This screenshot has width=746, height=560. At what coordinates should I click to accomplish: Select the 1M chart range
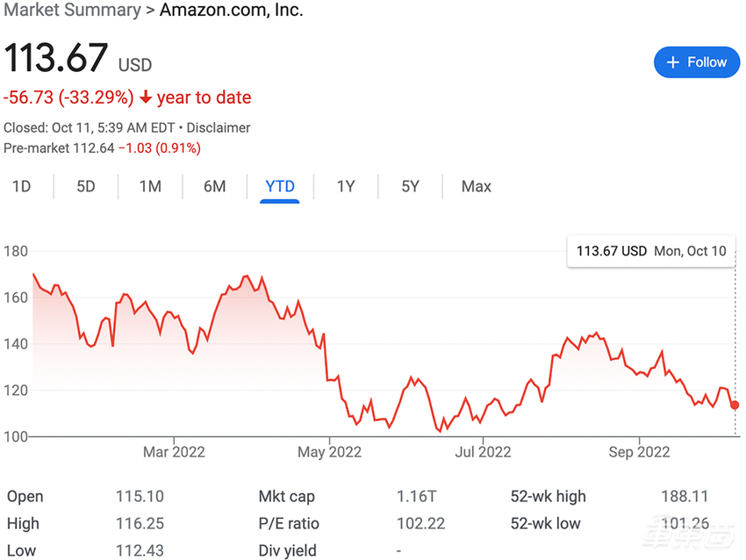click(x=150, y=186)
